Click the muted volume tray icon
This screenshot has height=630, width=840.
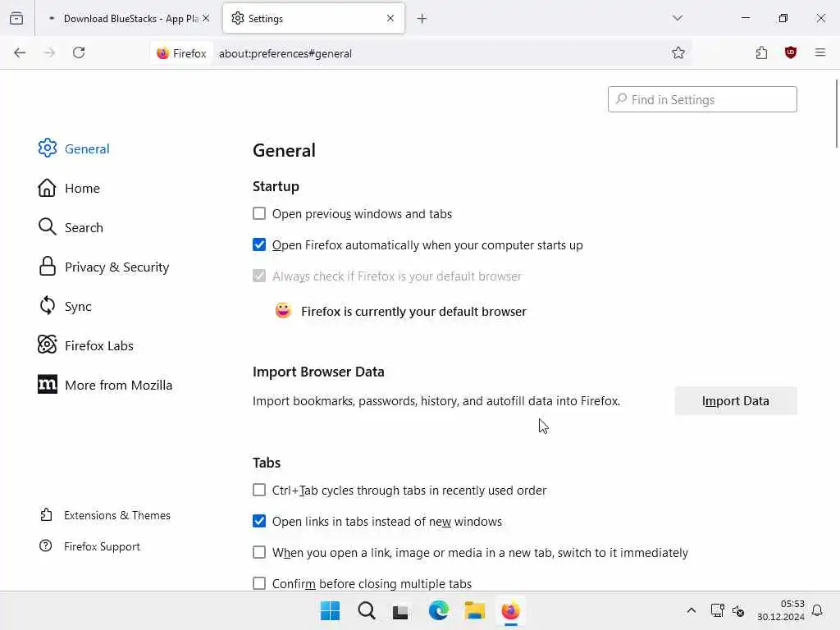(x=738, y=610)
